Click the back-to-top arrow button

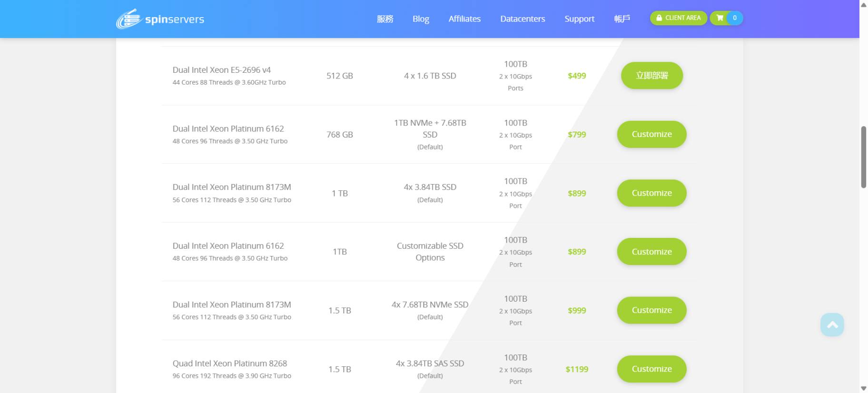pyautogui.click(x=832, y=324)
